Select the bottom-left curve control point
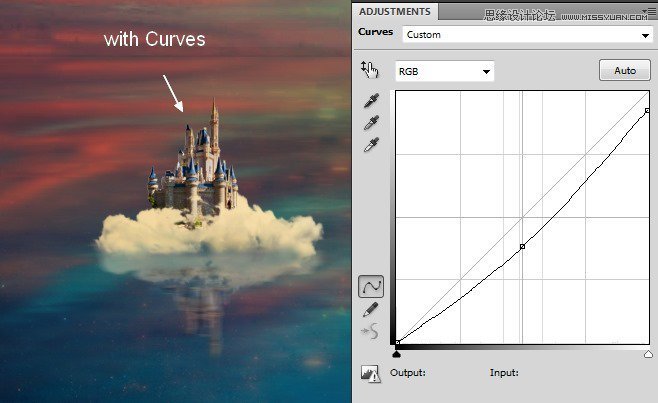Screen dimensions: 658x403 tap(397, 343)
